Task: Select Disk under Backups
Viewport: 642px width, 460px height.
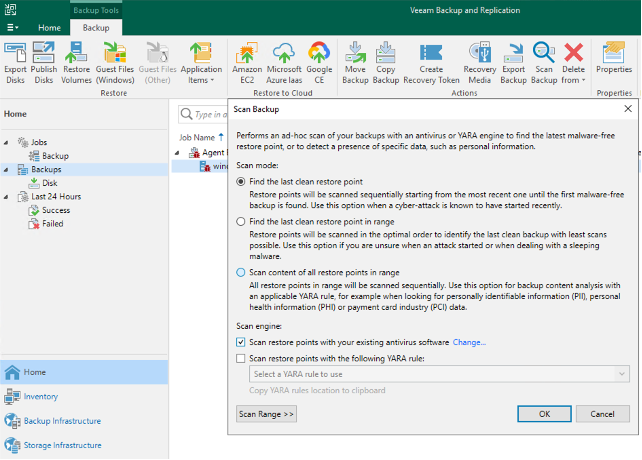Action: 50,183
